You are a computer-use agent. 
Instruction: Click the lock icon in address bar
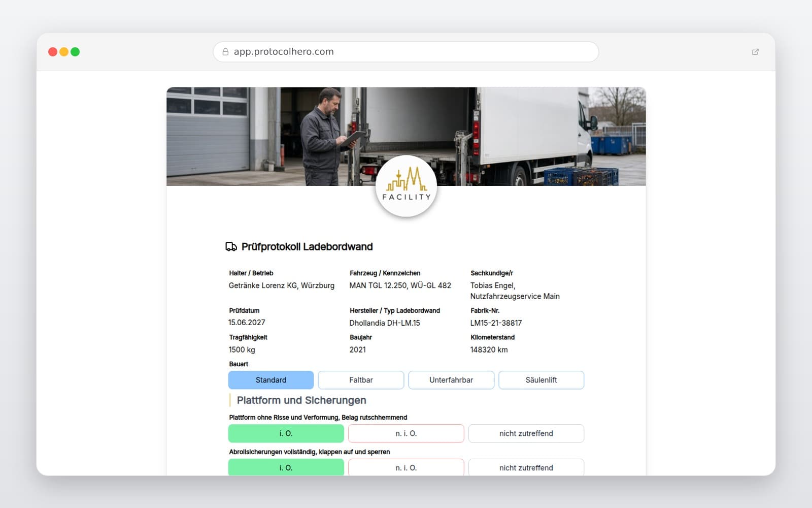(x=225, y=52)
